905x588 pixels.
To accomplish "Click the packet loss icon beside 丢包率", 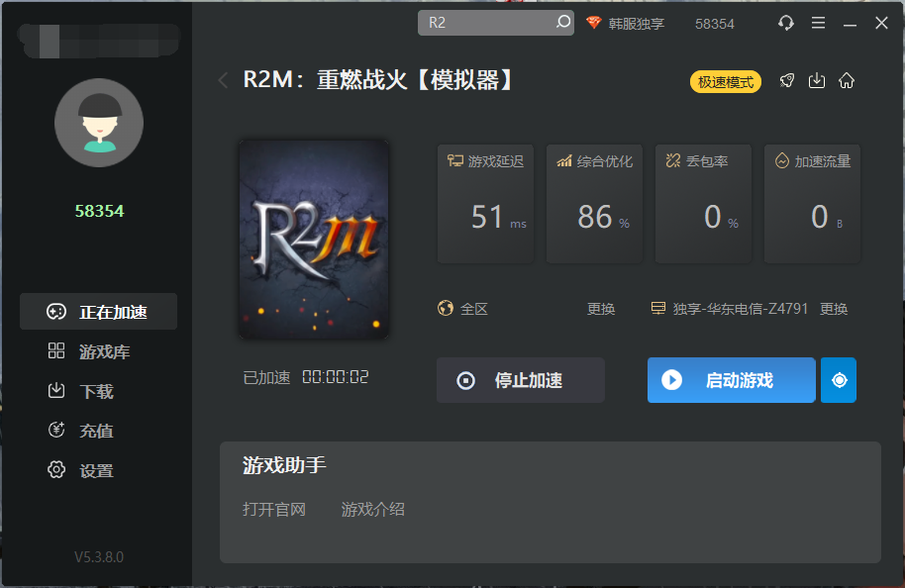I will [673, 161].
